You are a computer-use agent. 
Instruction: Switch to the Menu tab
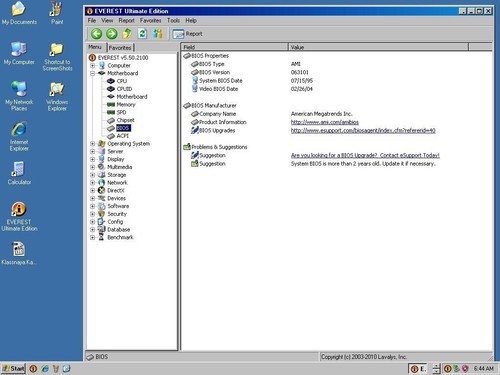pyautogui.click(x=95, y=47)
